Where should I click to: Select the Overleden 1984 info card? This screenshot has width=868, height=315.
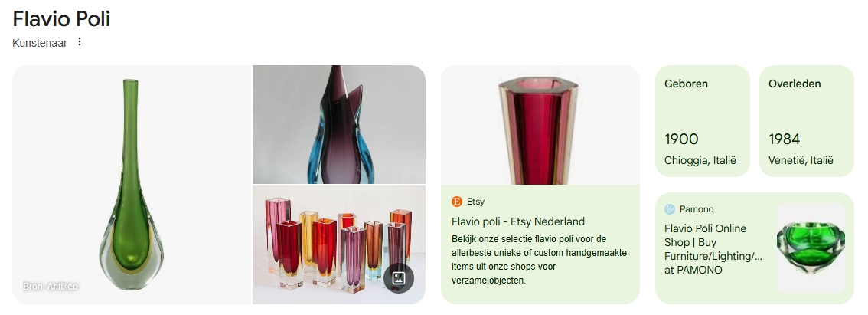click(x=807, y=121)
